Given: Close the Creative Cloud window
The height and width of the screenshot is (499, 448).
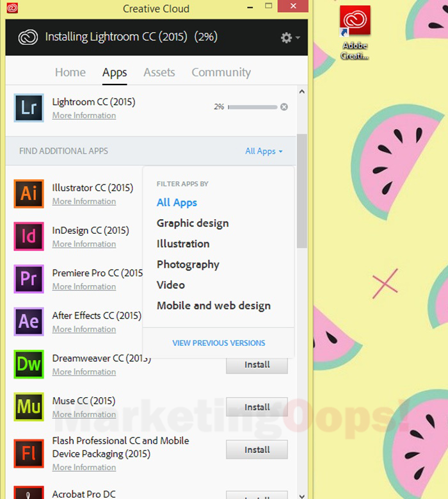Looking at the screenshot, I should coord(293,6).
